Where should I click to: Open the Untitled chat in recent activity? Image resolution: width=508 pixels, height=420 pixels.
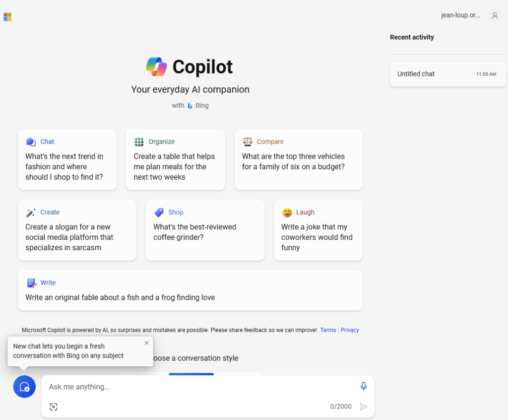coord(448,74)
